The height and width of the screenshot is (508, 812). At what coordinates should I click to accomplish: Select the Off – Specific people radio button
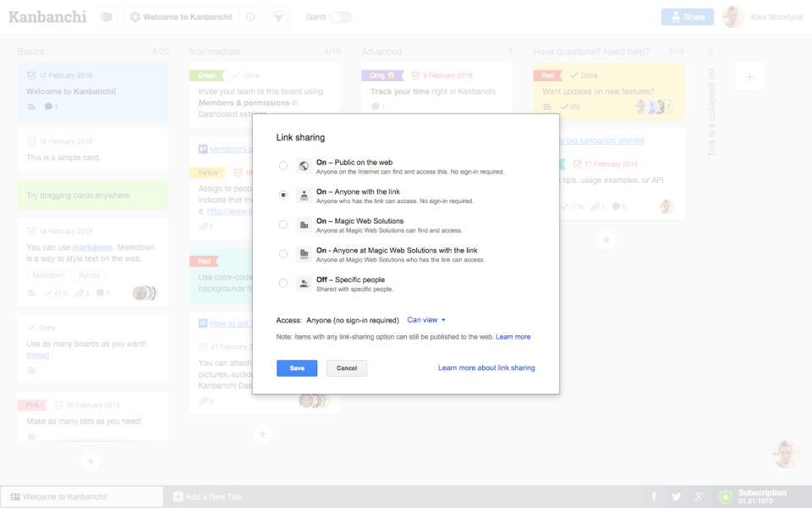coord(283,282)
